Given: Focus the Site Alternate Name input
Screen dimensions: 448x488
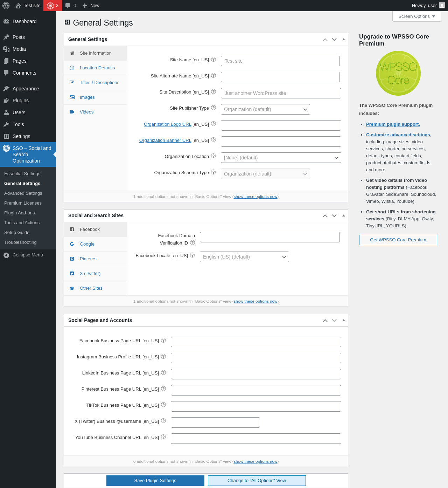Looking at the screenshot, I should (x=280, y=77).
